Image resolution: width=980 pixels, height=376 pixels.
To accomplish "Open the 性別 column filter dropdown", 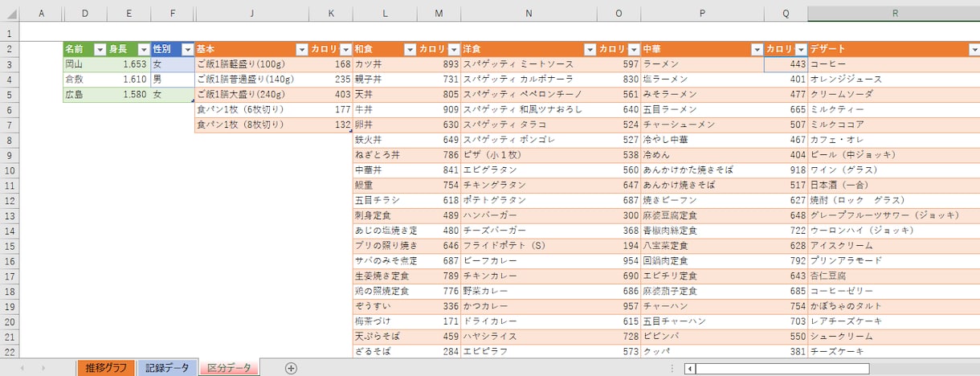I will [187, 49].
